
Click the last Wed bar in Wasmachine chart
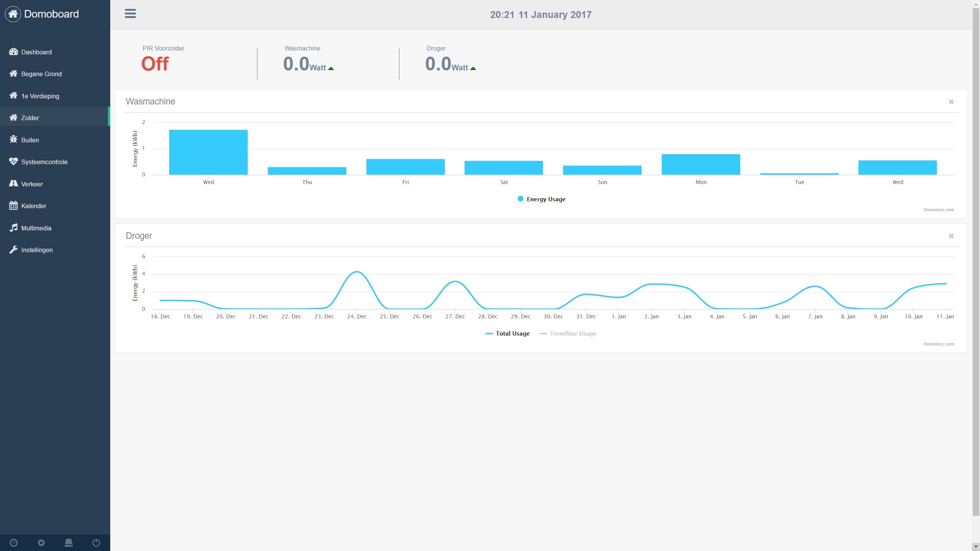(x=898, y=168)
